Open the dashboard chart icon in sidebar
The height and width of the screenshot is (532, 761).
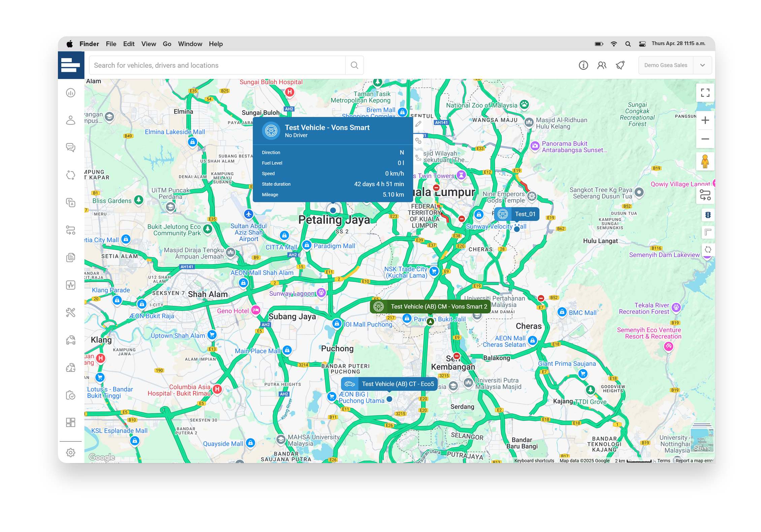pyautogui.click(x=71, y=93)
